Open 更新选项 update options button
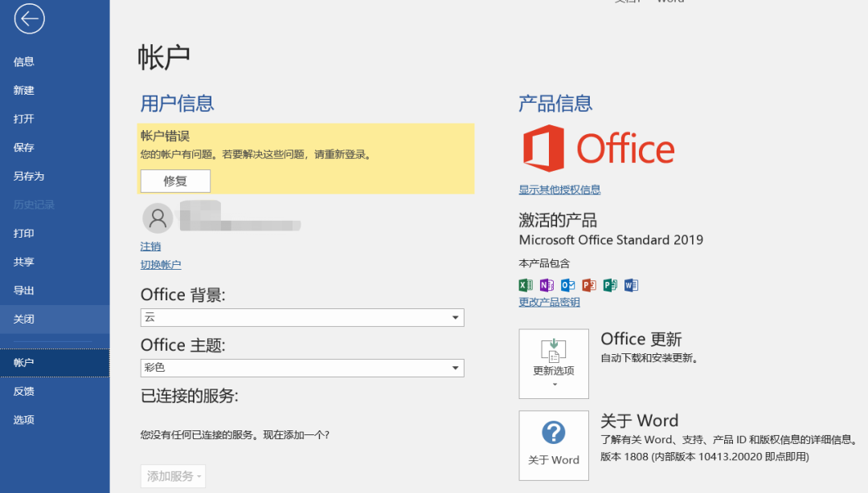 [x=554, y=364]
